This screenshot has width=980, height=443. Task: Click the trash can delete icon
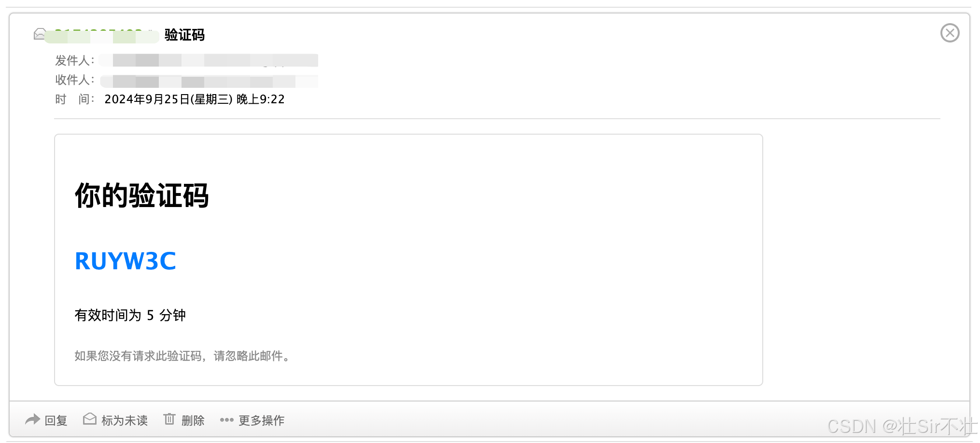[x=169, y=419]
